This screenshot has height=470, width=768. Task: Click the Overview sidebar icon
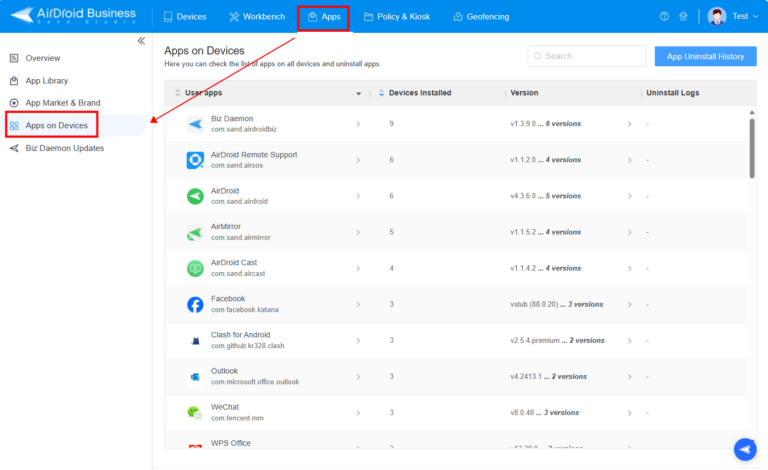click(14, 58)
